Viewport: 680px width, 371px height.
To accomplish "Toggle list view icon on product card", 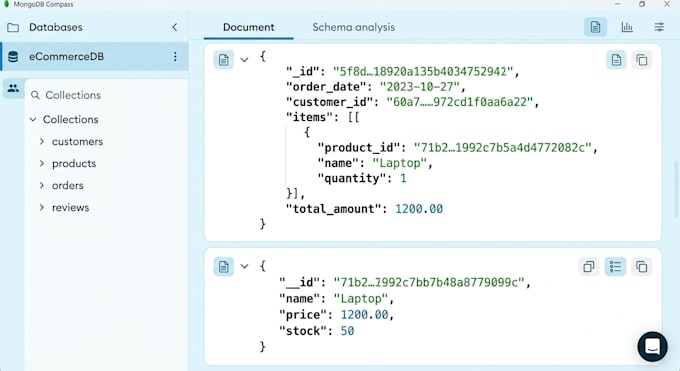I will coord(615,266).
